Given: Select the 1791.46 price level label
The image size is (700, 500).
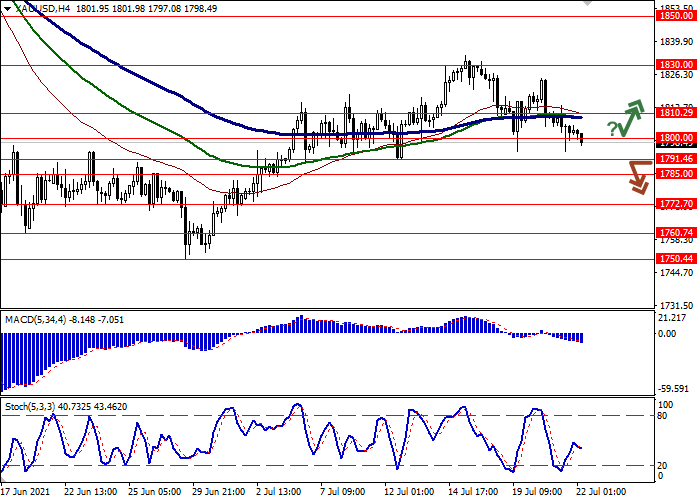Looking at the screenshot, I should (676, 159).
